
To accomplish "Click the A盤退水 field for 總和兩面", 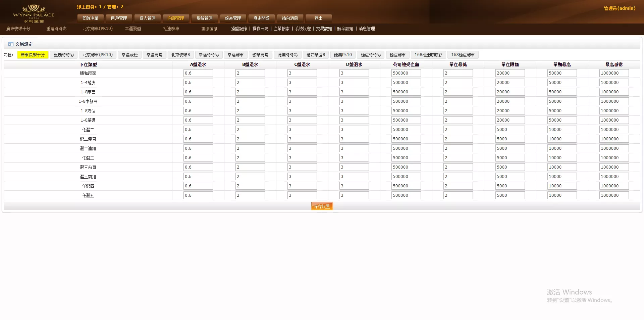I will coord(198,73).
